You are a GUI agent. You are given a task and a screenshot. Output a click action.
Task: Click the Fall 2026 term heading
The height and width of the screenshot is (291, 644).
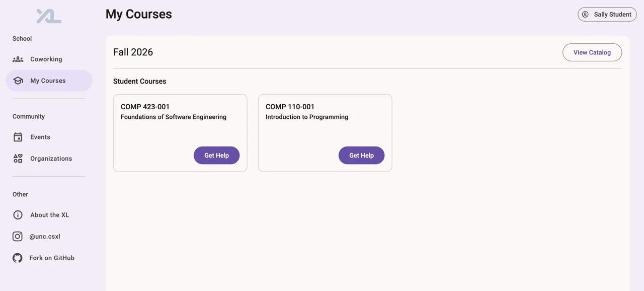pyautogui.click(x=133, y=52)
